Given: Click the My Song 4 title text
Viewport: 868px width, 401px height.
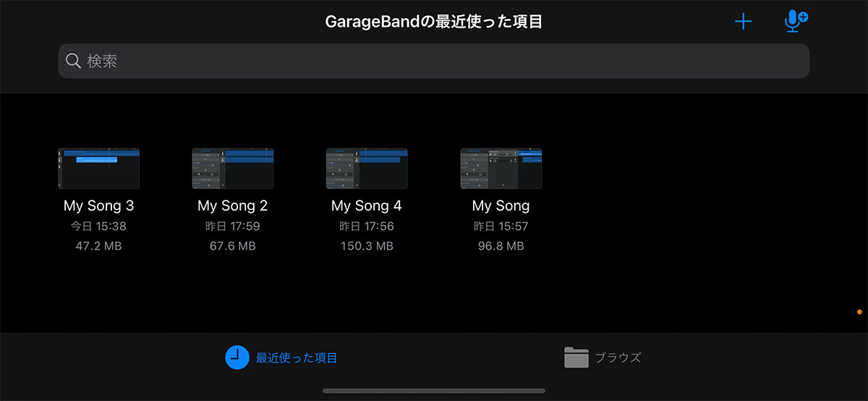Looking at the screenshot, I should [x=367, y=206].
